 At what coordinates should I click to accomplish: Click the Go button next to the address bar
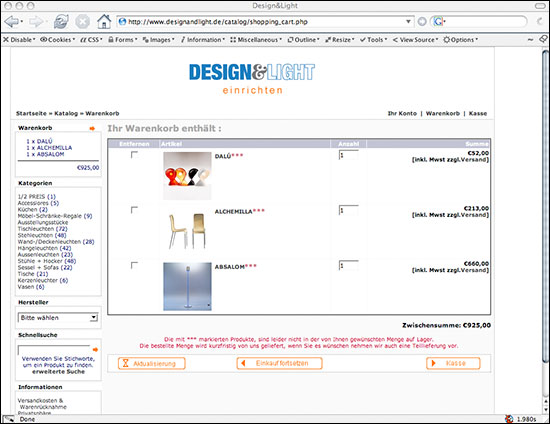(422, 22)
